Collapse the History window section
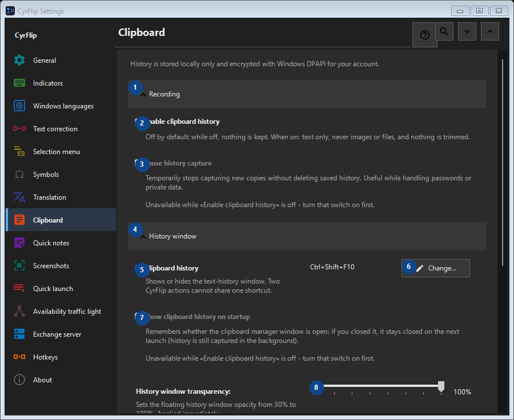The width and height of the screenshot is (514, 420). point(307,236)
